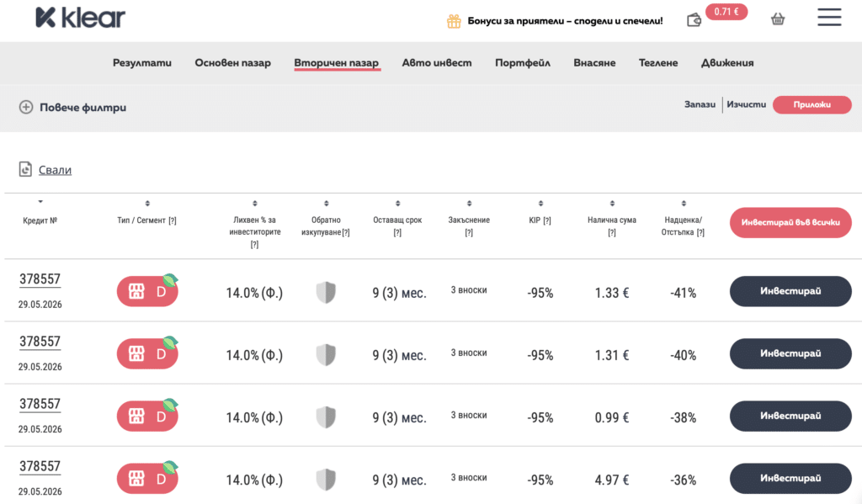Screen dimensions: 862x504
Task: Open the 0.71 € balance badge
Action: pyautogui.click(x=726, y=12)
